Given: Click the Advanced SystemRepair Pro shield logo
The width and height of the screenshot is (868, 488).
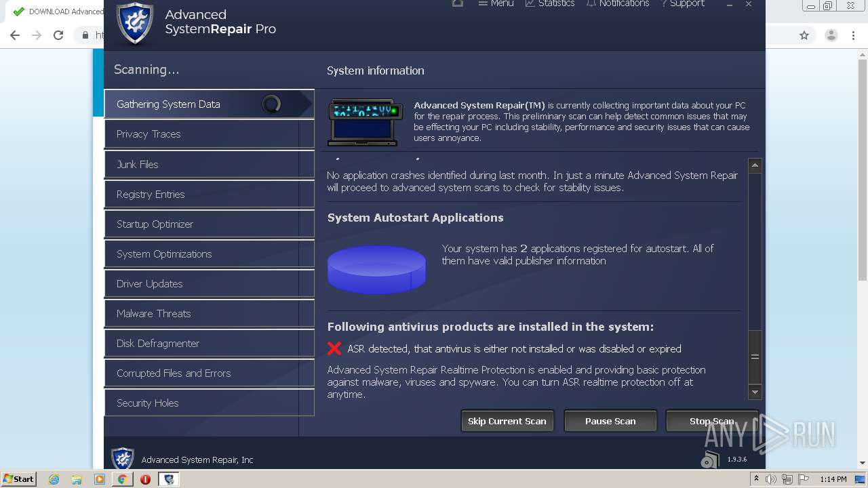Looking at the screenshot, I should coord(135,23).
